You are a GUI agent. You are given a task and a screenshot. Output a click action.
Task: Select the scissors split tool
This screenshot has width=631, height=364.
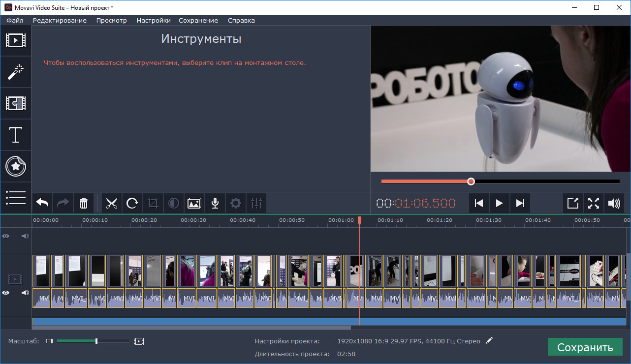(x=112, y=203)
